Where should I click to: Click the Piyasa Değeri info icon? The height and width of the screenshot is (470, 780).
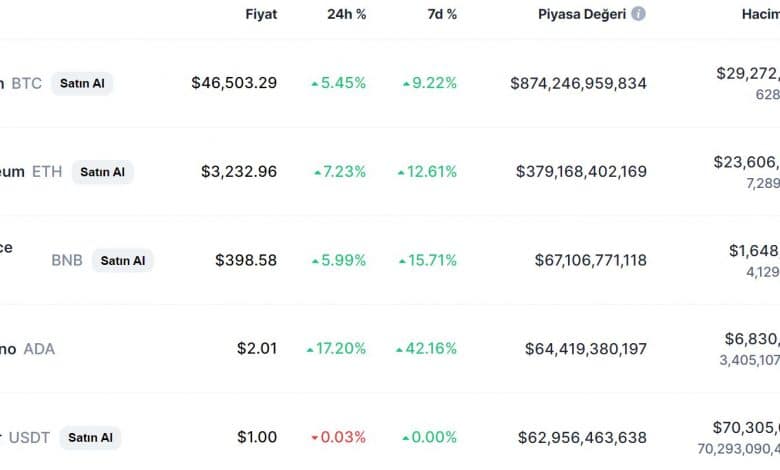click(x=638, y=14)
